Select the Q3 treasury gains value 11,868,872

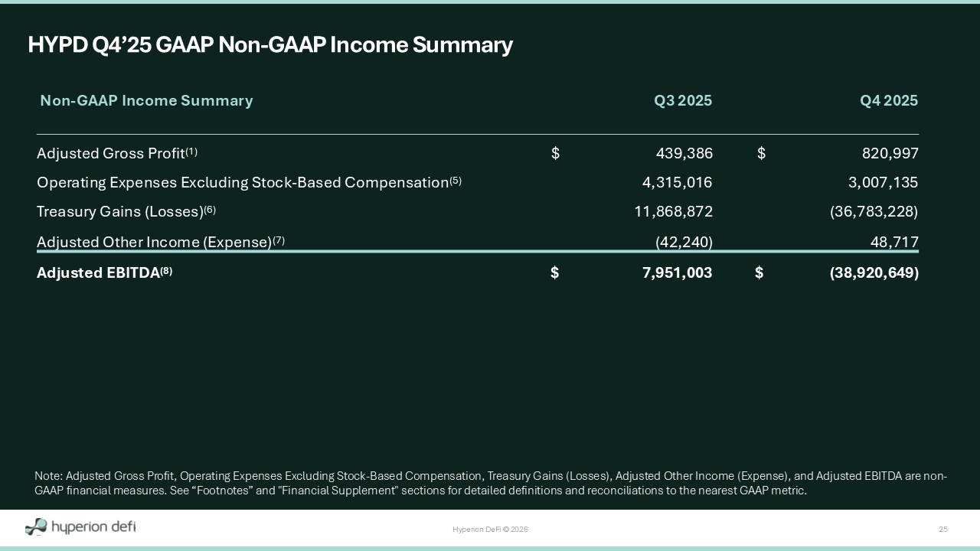click(x=673, y=212)
